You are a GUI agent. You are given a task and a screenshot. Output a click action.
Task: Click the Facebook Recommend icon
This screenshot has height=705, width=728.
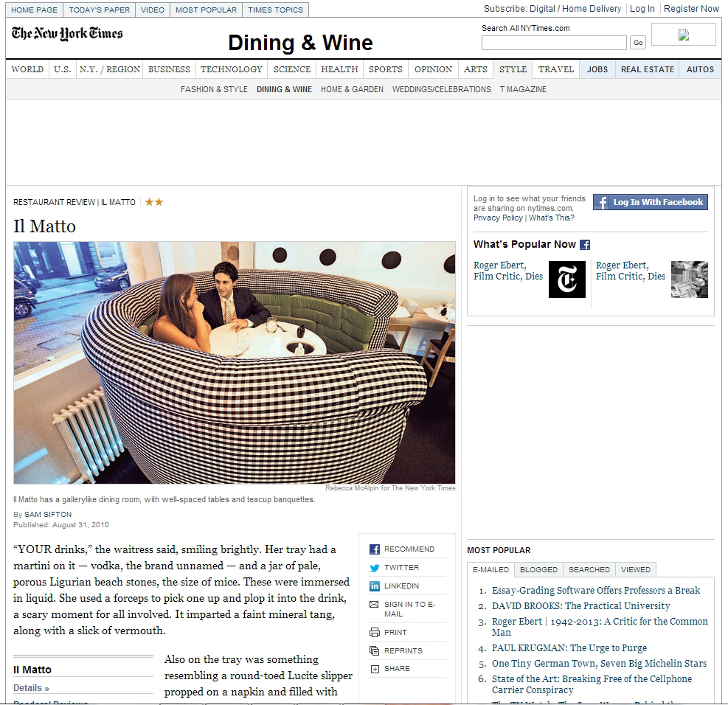375,549
